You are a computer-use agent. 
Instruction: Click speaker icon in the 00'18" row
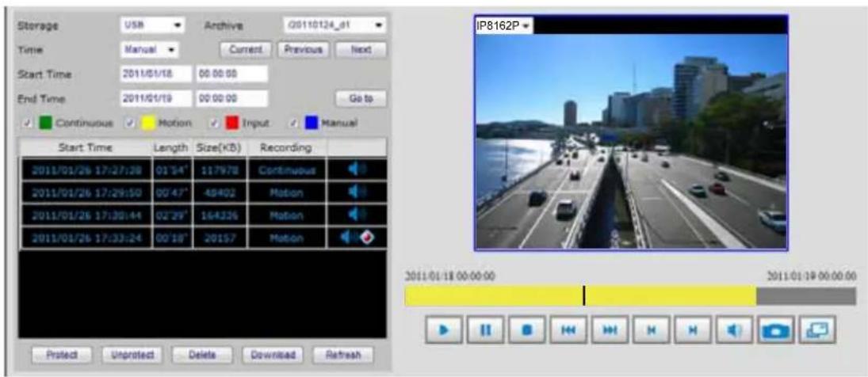click(348, 238)
